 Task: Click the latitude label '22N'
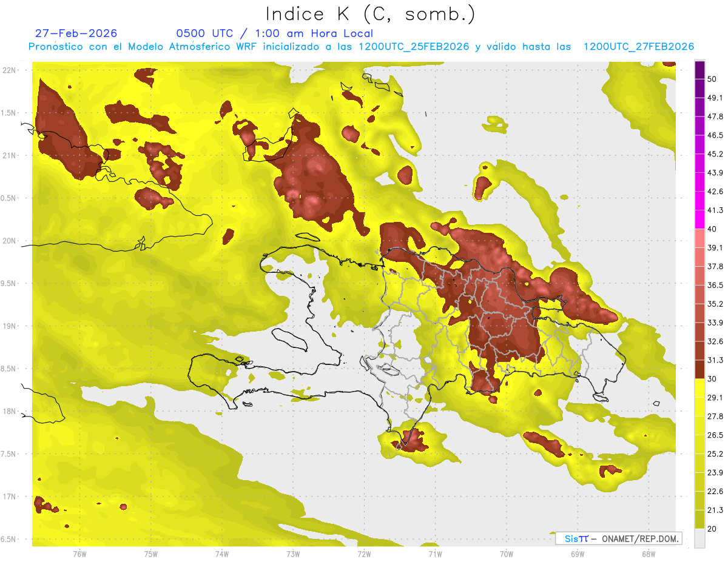tap(9, 70)
